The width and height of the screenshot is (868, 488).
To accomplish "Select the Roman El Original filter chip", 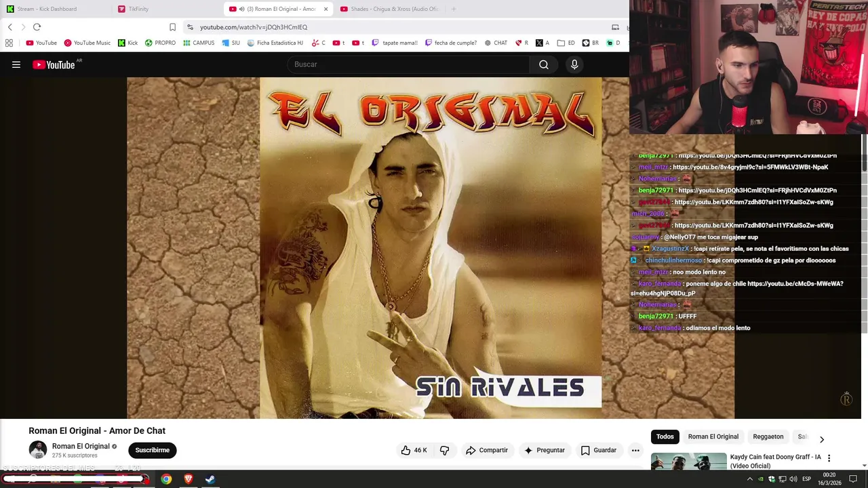I will (713, 436).
